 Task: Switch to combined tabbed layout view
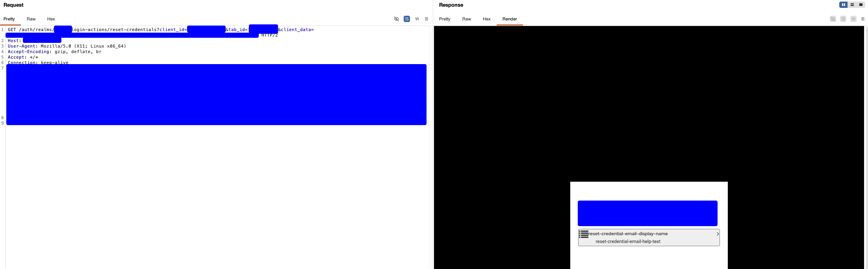point(861,5)
